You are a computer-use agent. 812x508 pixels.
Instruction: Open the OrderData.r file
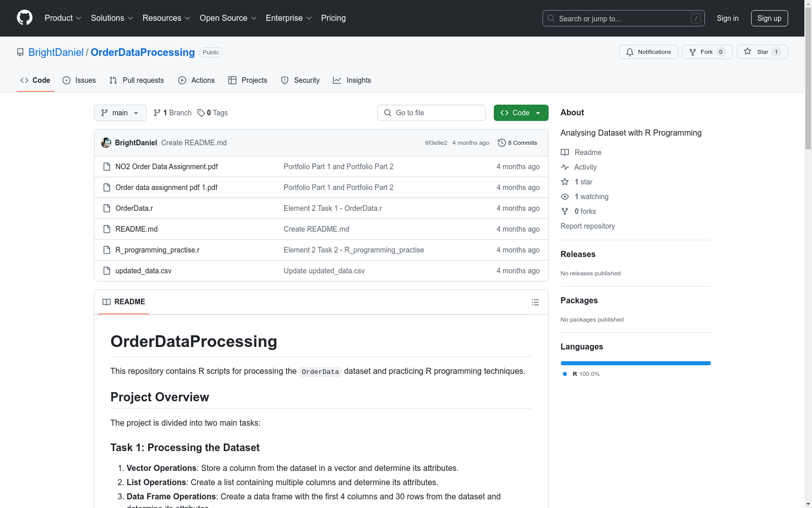(134, 208)
